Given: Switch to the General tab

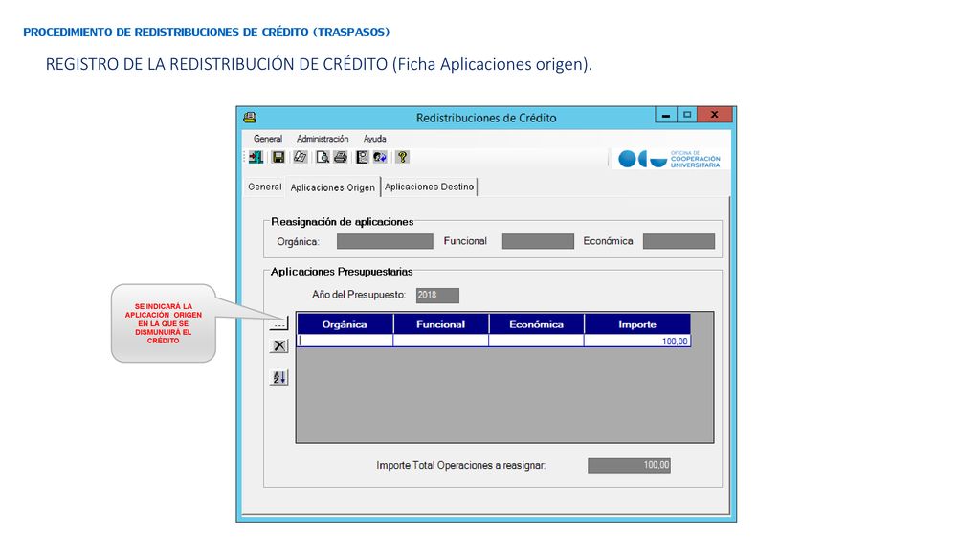Looking at the screenshot, I should click(265, 187).
